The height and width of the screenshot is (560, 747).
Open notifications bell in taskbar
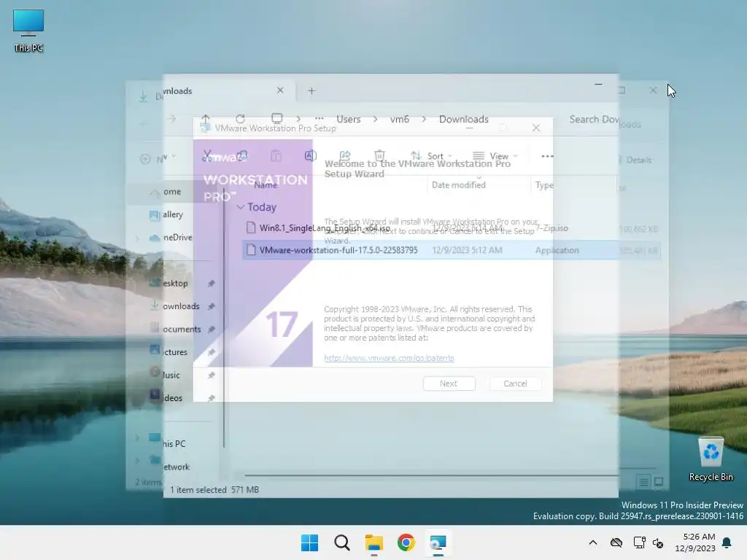(x=727, y=542)
